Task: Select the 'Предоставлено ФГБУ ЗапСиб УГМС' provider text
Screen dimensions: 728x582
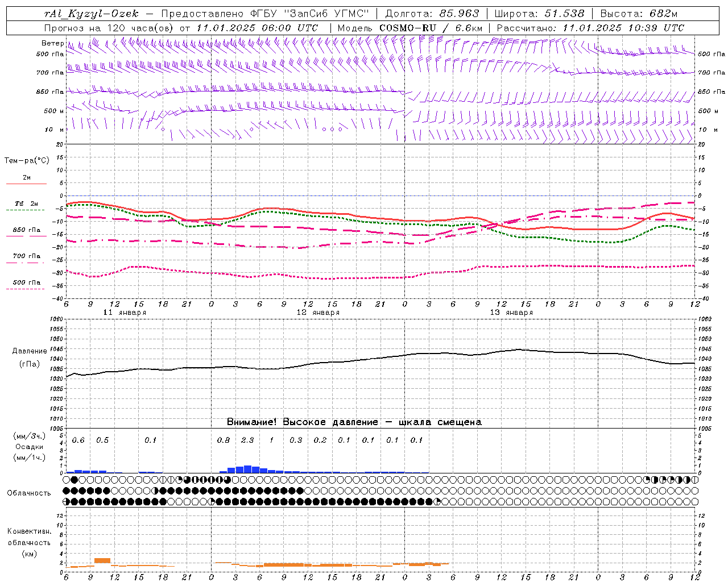Action: tap(264, 14)
